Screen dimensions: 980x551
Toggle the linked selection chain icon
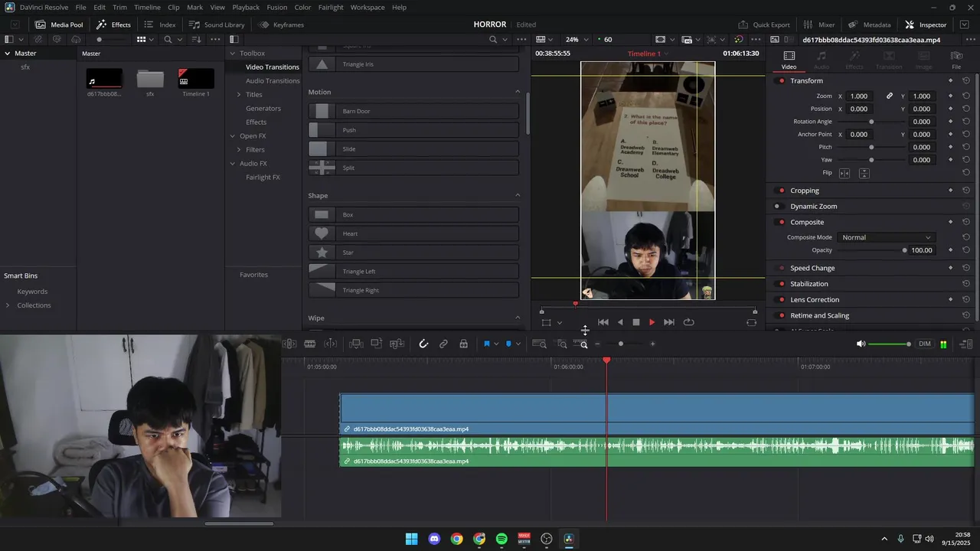point(443,344)
